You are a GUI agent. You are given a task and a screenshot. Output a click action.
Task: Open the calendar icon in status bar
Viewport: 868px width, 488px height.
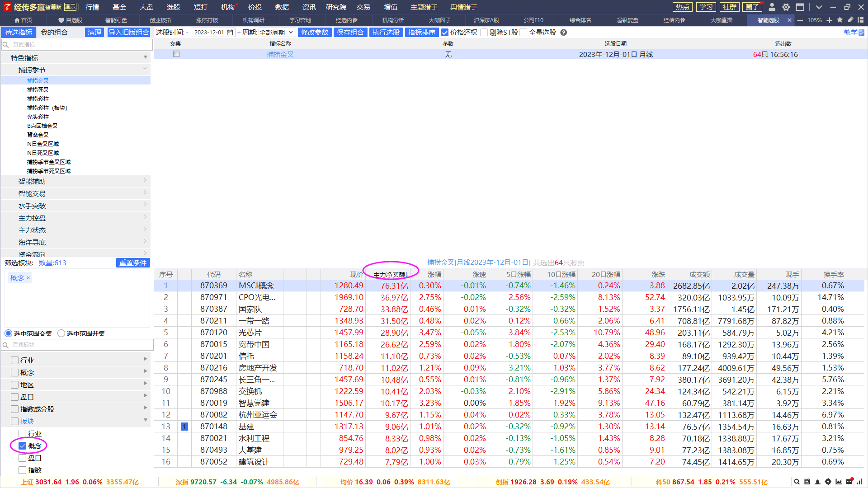point(807,482)
